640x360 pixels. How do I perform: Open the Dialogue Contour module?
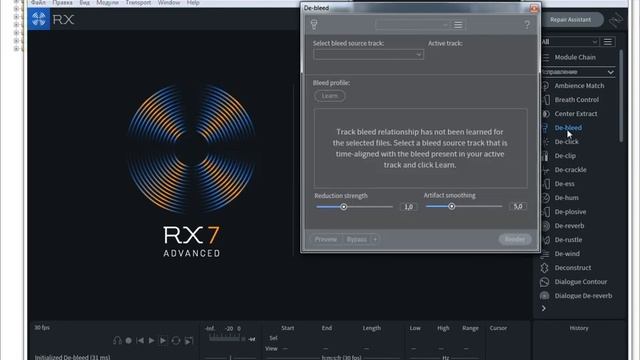click(580, 282)
